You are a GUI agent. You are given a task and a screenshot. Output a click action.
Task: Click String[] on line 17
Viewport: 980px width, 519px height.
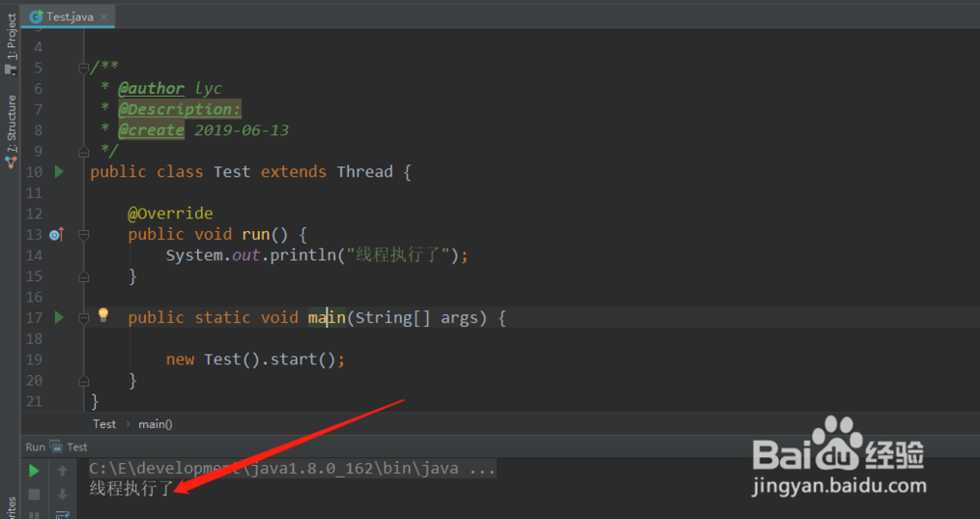[393, 318]
